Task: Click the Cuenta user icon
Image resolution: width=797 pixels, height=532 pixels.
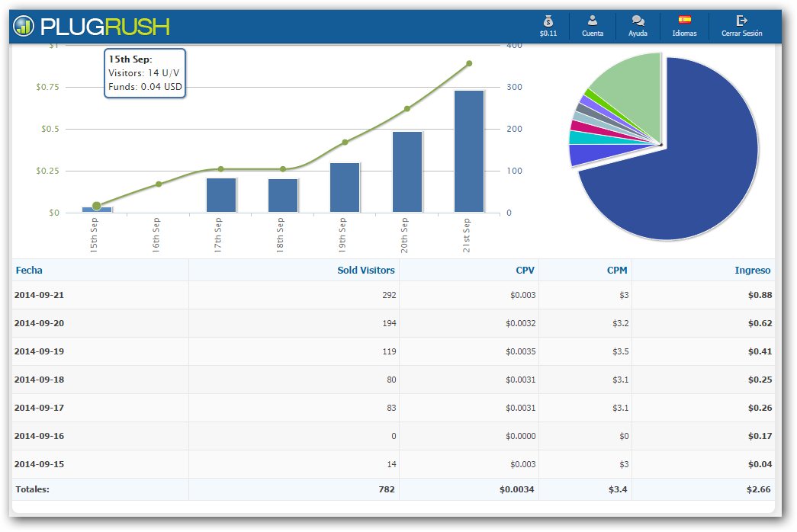Action: point(593,21)
